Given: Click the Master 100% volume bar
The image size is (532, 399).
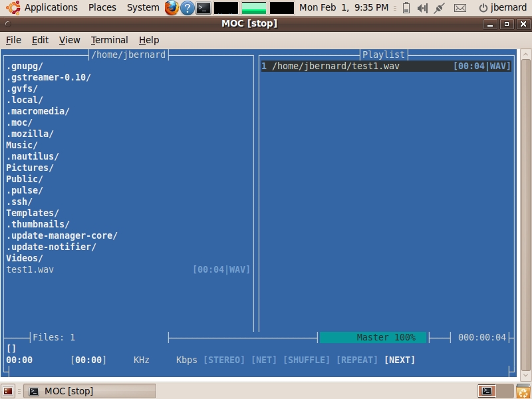Looking at the screenshot, I should (x=373, y=337).
